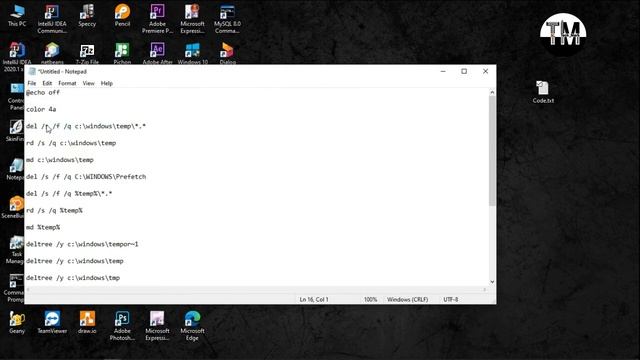Click the '@echo off' line
The height and width of the screenshot is (360, 640).
[43, 93]
